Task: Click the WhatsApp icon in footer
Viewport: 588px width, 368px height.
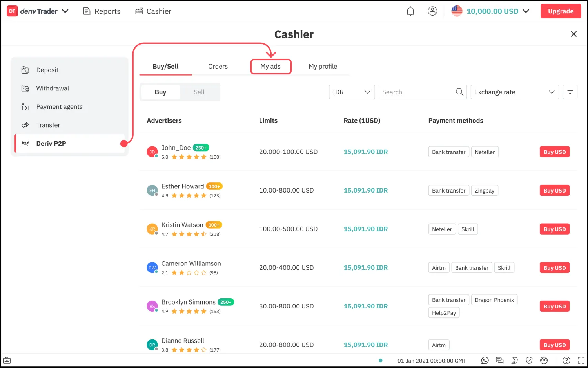Action: 485,361
